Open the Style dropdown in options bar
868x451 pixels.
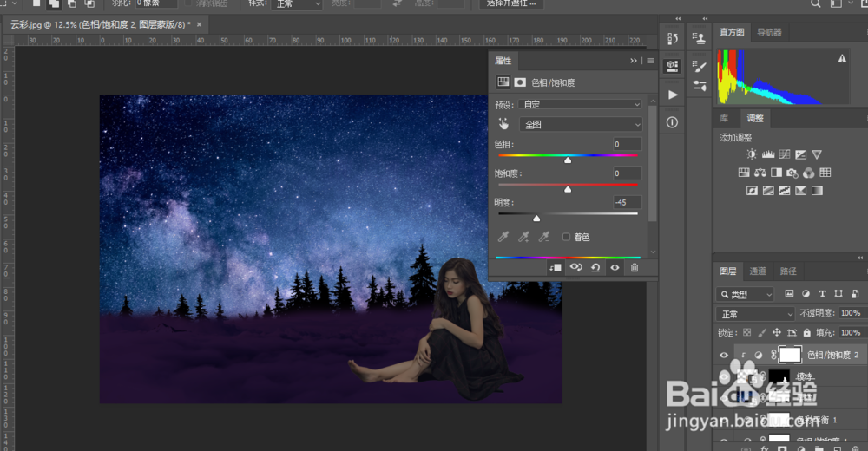[x=299, y=3]
